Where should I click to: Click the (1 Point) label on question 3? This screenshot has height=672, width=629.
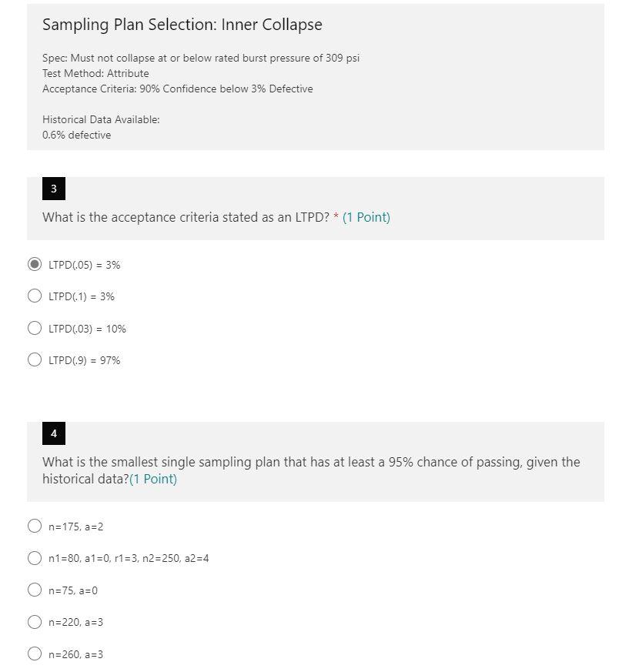point(367,217)
